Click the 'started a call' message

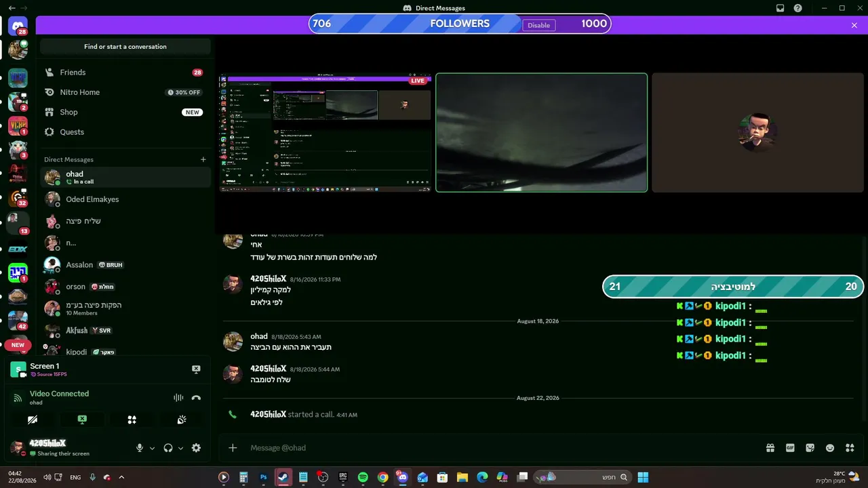click(x=303, y=414)
